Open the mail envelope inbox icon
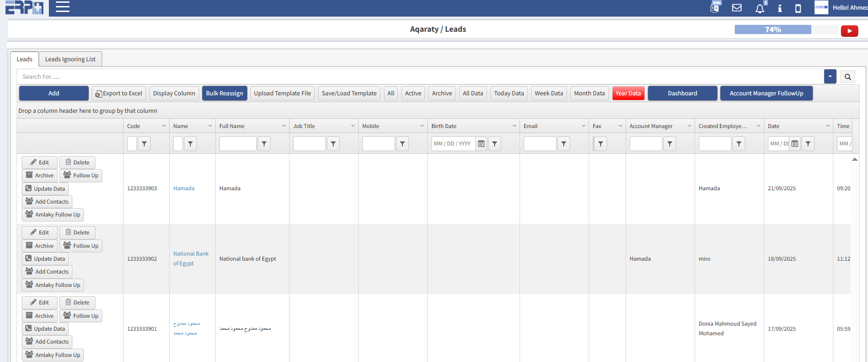 (x=737, y=8)
